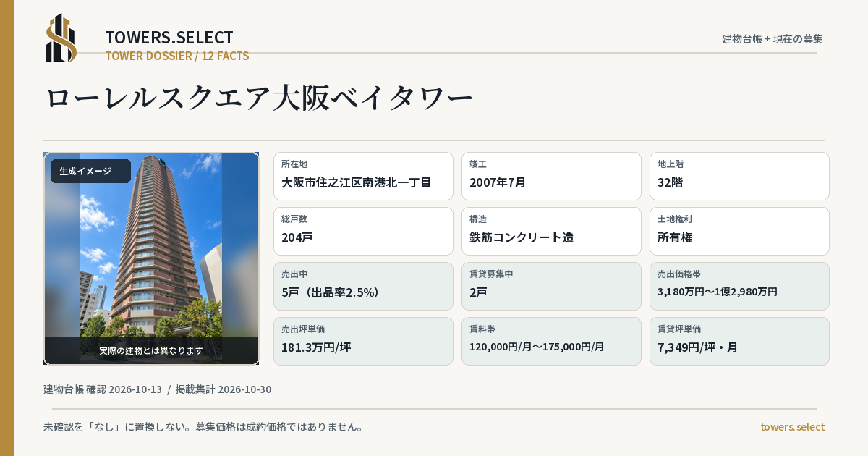The height and width of the screenshot is (456, 868).
Task: Select the 売出坪単価 card showing 181.3万円/坪
Action: [363, 341]
